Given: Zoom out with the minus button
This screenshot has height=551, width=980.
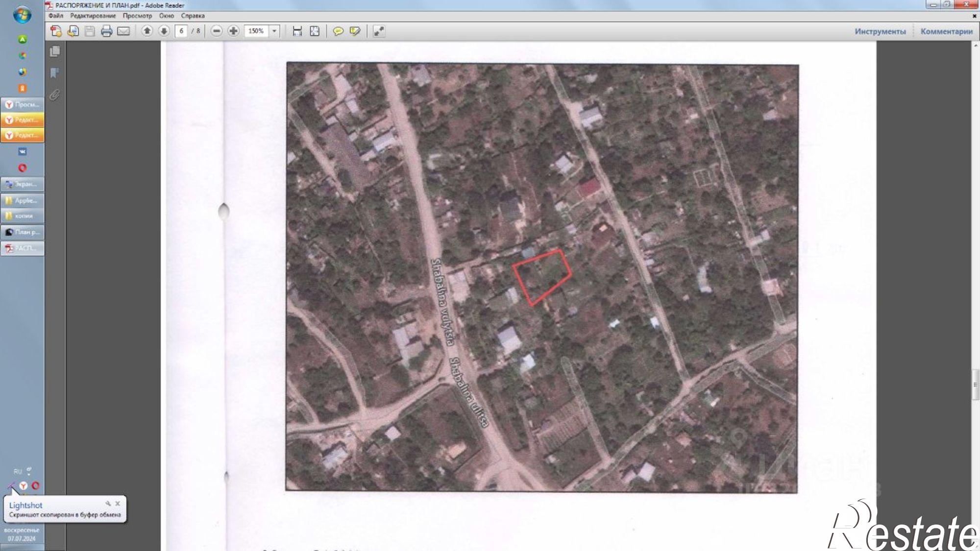Looking at the screenshot, I should [217, 31].
